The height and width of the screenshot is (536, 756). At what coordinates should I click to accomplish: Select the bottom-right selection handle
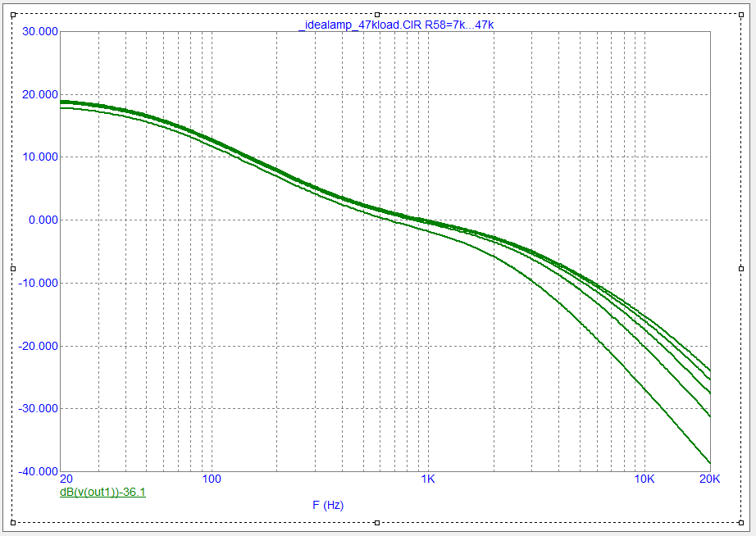[741, 523]
